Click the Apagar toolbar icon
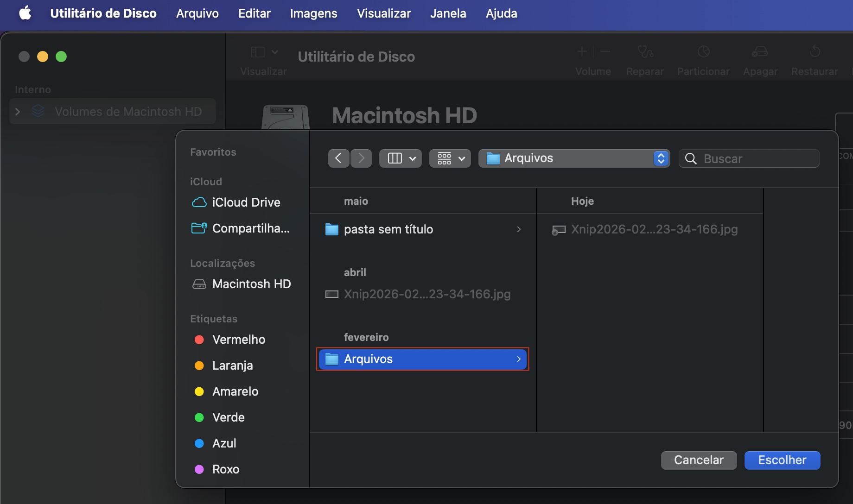The image size is (853, 504). click(760, 51)
